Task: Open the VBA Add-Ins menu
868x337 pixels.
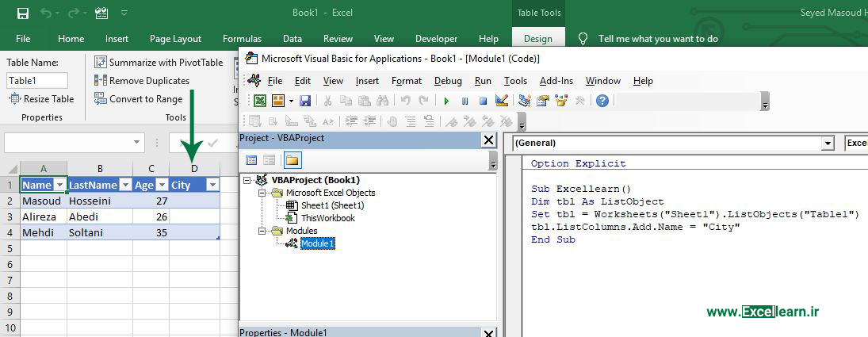Action: point(556,81)
